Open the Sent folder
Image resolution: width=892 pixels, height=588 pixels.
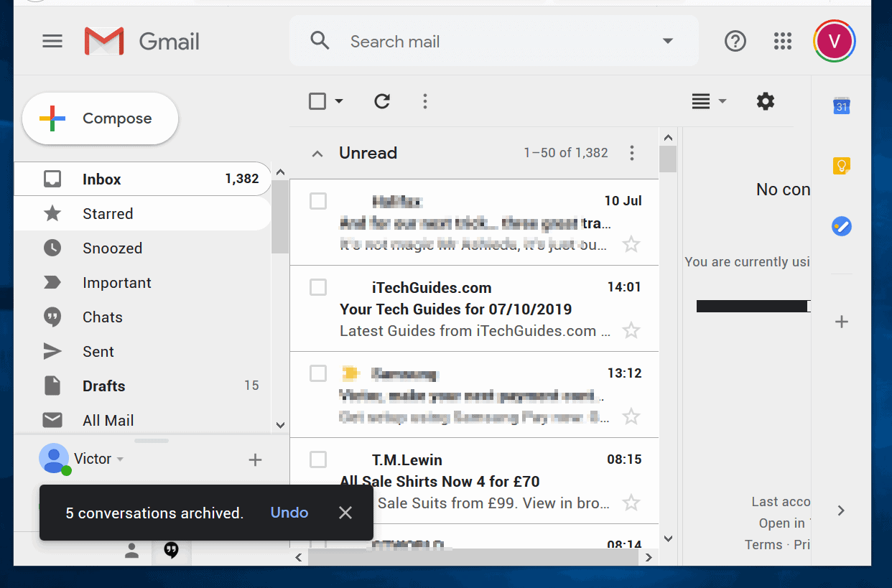pyautogui.click(x=98, y=351)
